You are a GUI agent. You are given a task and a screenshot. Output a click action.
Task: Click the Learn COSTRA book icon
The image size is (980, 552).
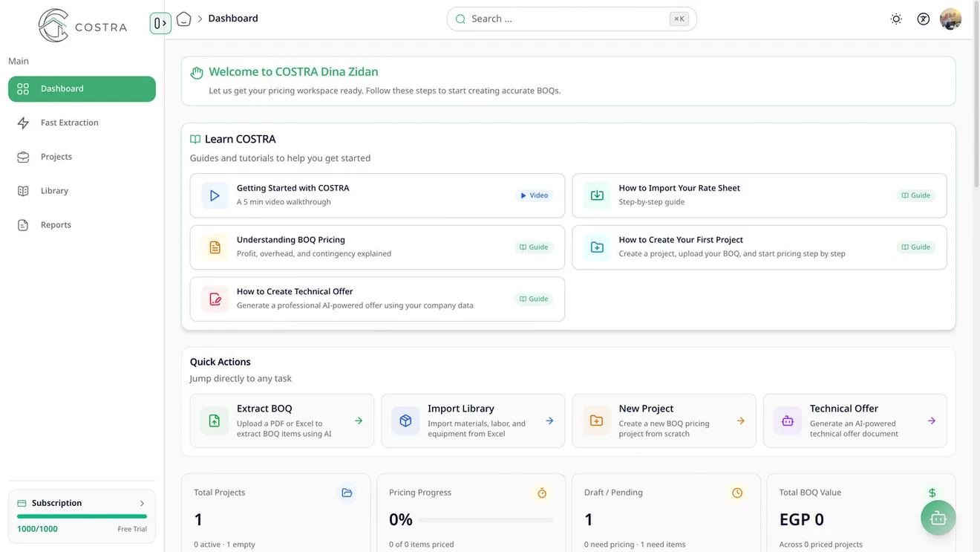pos(195,140)
